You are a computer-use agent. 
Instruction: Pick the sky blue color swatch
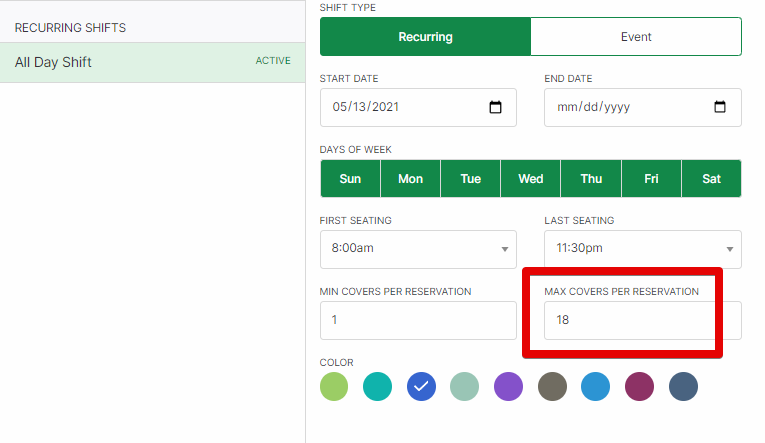[595, 386]
